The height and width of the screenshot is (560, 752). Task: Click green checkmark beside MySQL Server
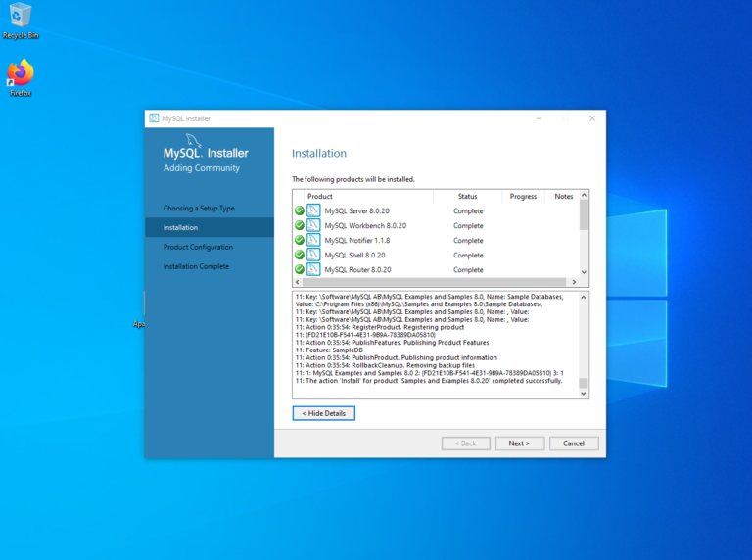[x=299, y=210]
